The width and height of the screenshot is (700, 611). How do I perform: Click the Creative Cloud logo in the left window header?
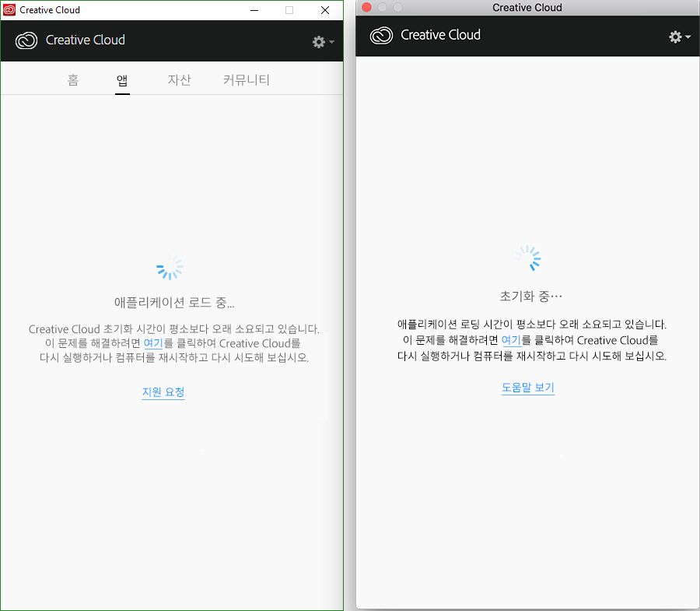[26, 40]
